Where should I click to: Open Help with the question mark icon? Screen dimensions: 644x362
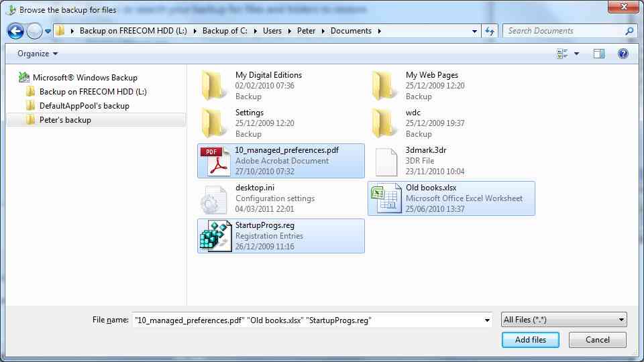point(623,54)
